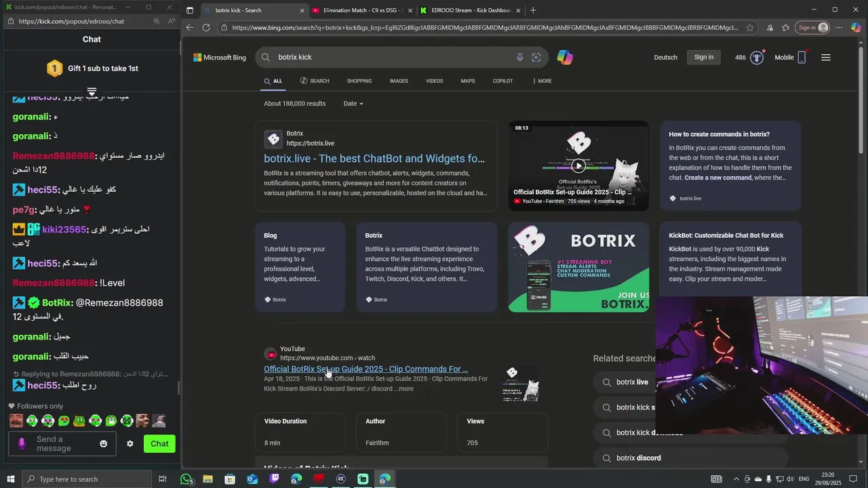
Task: Select the VIDEOS search tab
Action: tap(435, 81)
